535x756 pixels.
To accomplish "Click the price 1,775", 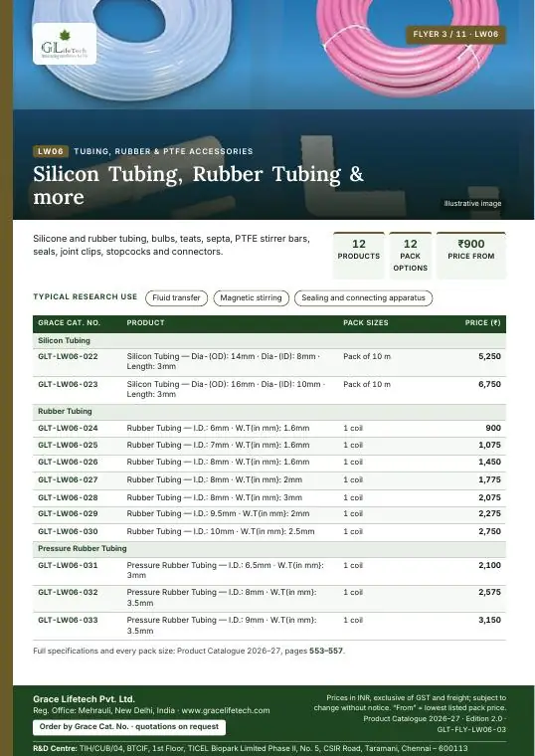I will [x=489, y=479].
